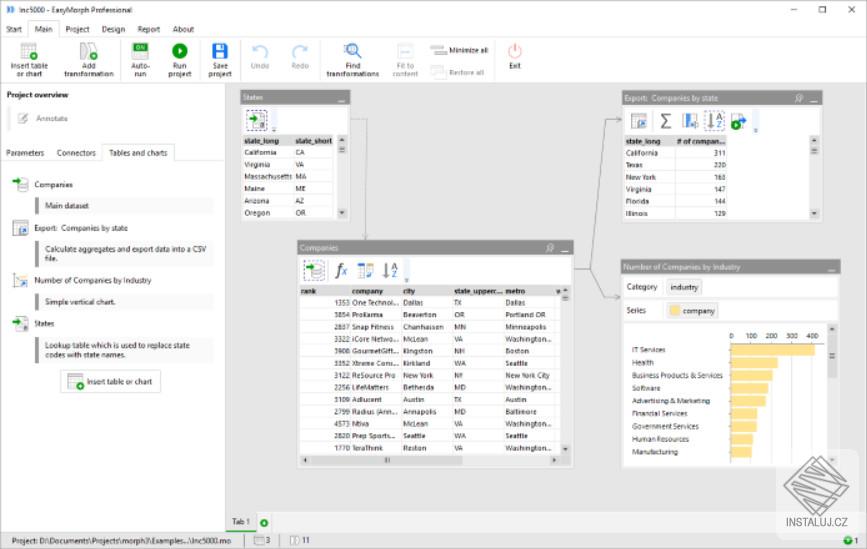The image size is (867, 549).
Task: Click Add transformation in the ribbon
Action: (x=88, y=52)
